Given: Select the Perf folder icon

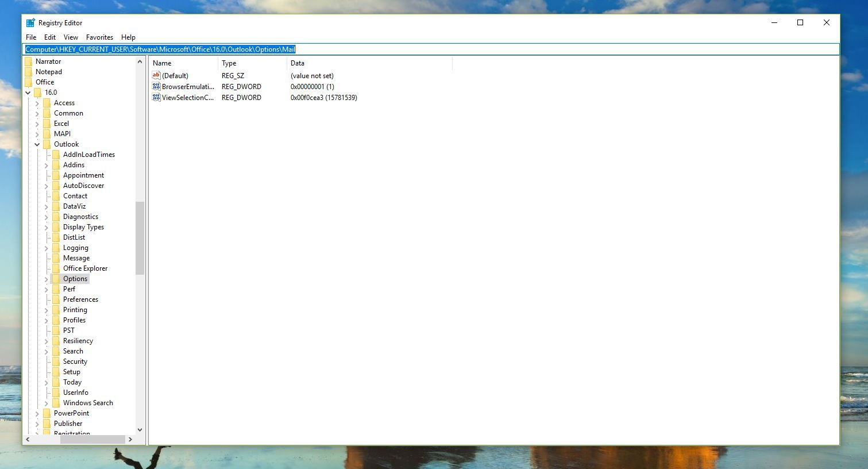Looking at the screenshot, I should [56, 289].
